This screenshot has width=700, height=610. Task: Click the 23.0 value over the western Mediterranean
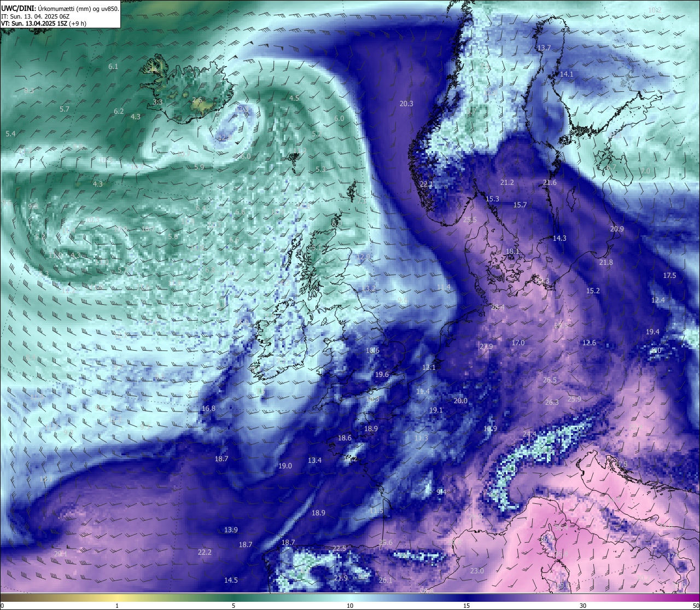(477, 571)
